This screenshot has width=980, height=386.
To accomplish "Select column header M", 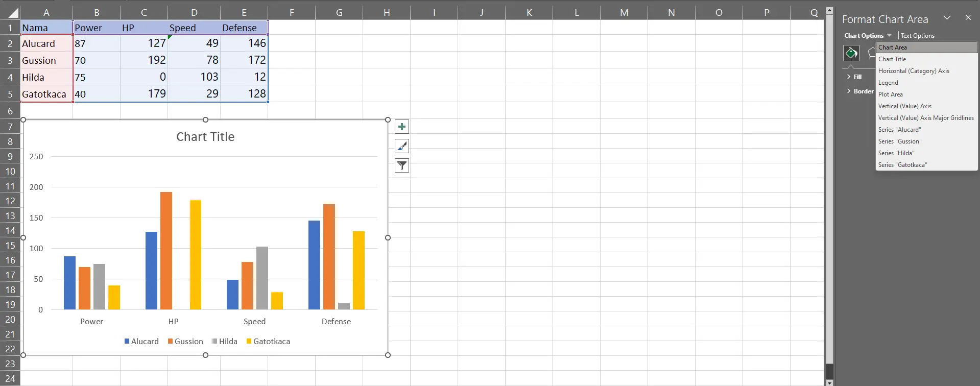I will pos(624,13).
